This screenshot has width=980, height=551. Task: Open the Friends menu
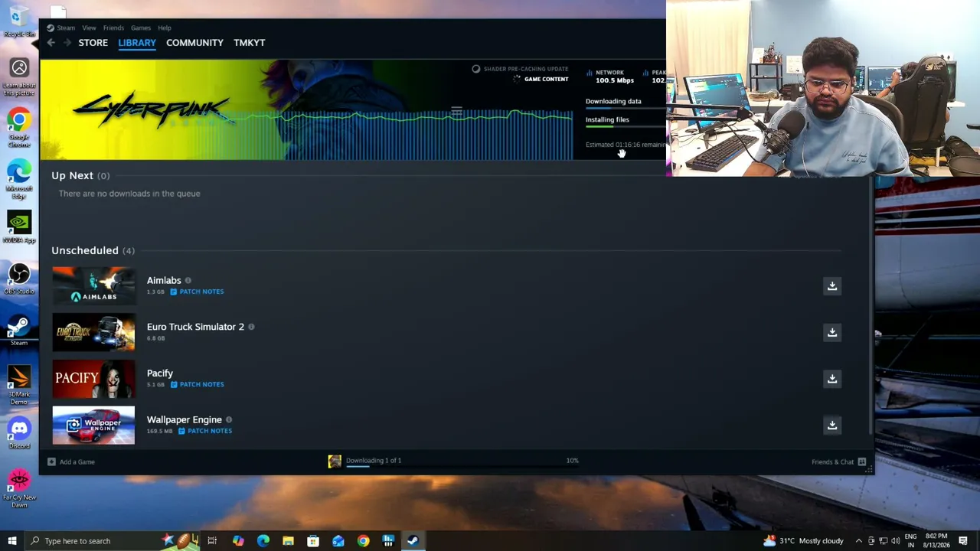click(x=113, y=28)
